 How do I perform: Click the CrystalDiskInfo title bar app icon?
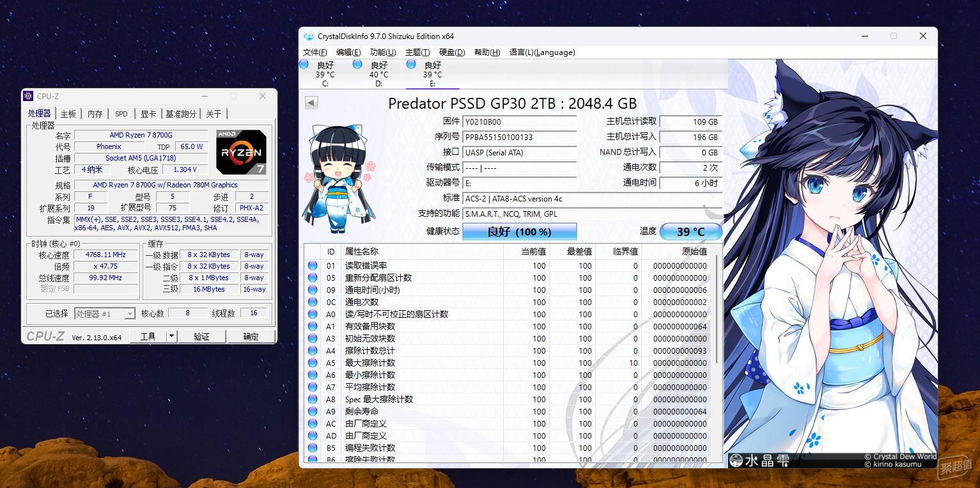pyautogui.click(x=309, y=36)
